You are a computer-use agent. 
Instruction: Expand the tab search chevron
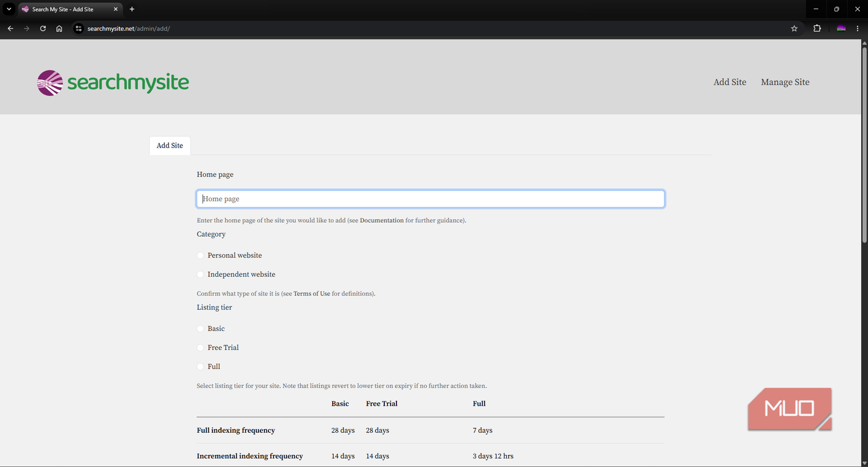(9, 9)
